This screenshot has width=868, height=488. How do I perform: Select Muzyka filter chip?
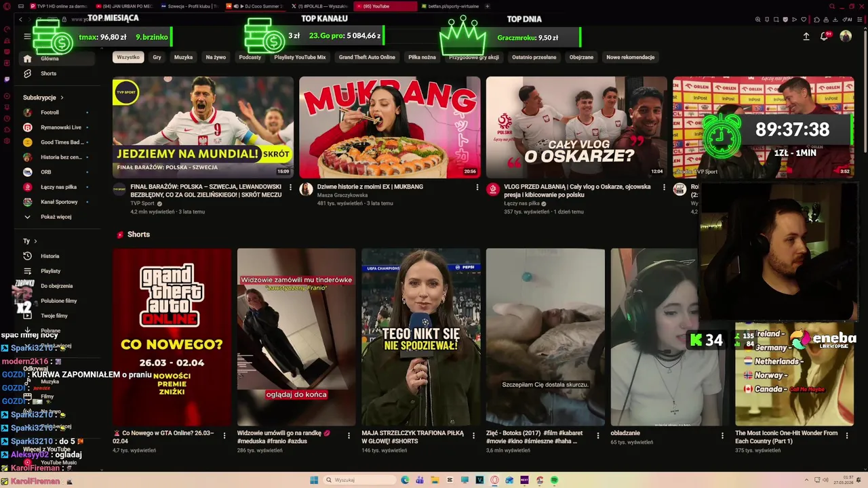(x=183, y=58)
